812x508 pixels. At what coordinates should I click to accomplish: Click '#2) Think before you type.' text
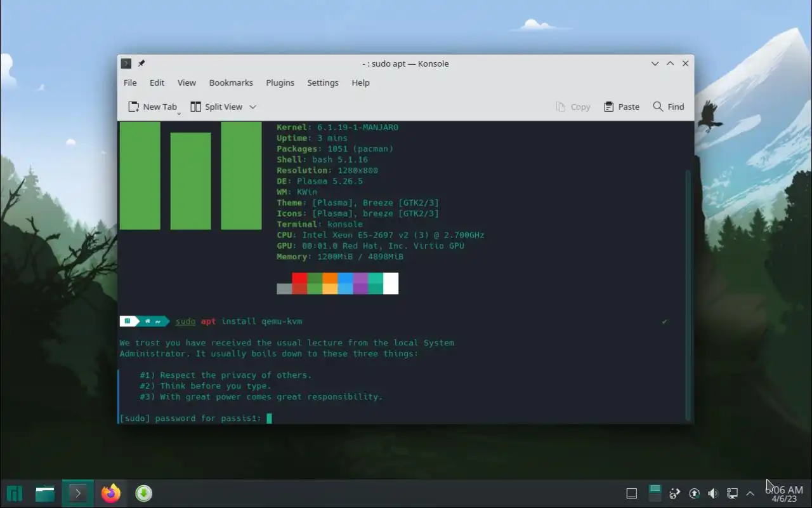[206, 385]
